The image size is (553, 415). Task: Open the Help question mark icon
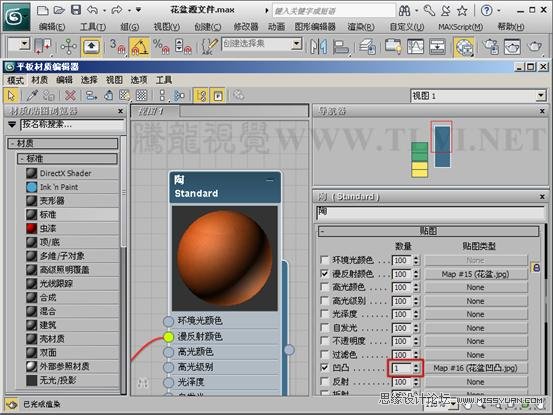click(x=486, y=11)
